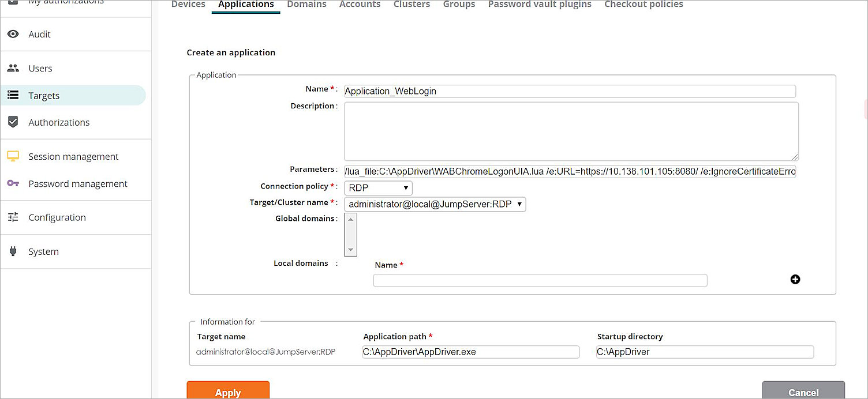Open the Audit section
Viewport: 868px width, 399px height.
pos(39,34)
